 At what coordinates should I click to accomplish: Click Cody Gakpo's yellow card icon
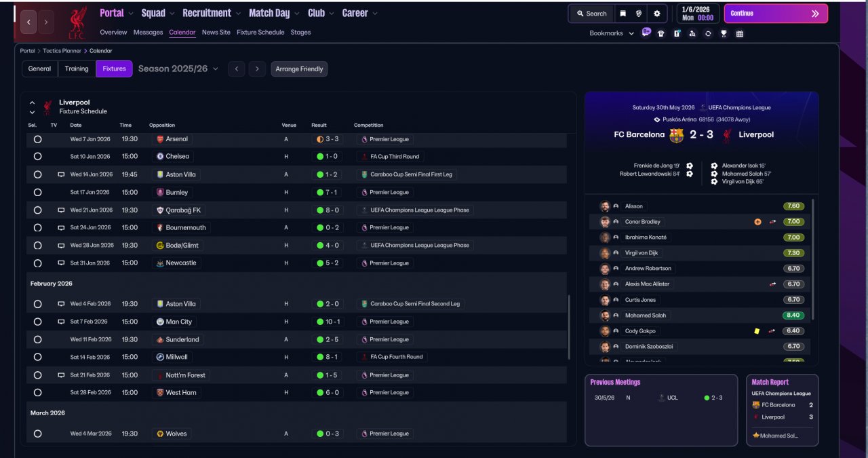point(757,331)
